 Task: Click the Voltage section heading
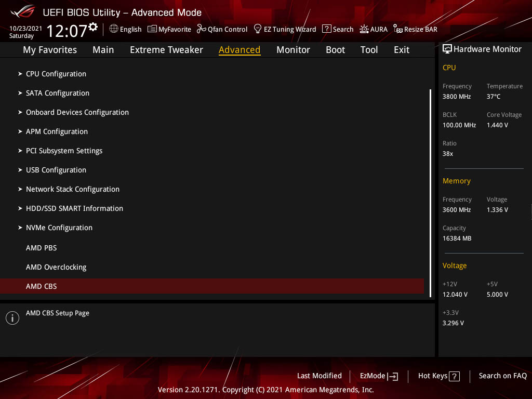(x=454, y=265)
